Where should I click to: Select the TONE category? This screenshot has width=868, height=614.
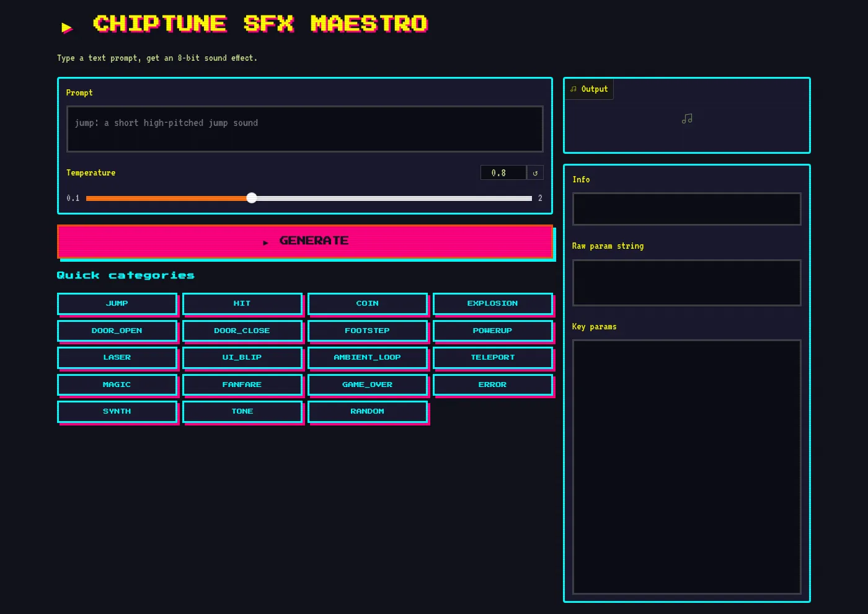[x=242, y=411]
